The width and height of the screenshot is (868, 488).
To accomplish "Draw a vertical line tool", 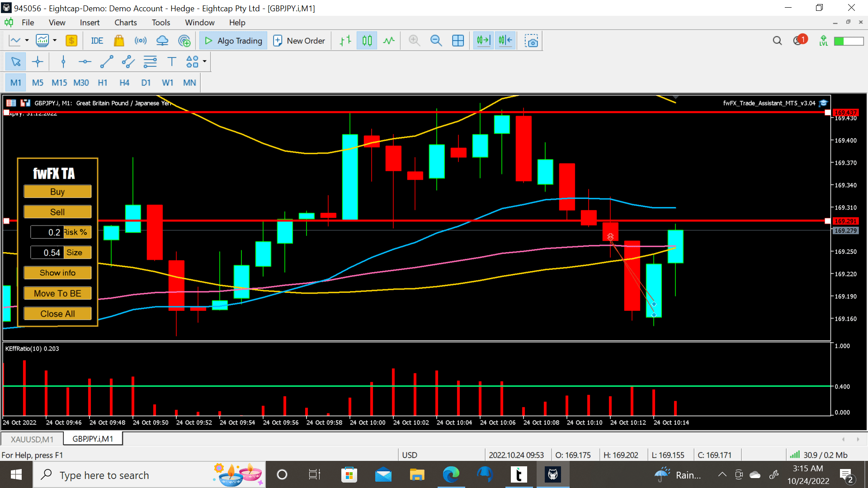I will [63, 62].
